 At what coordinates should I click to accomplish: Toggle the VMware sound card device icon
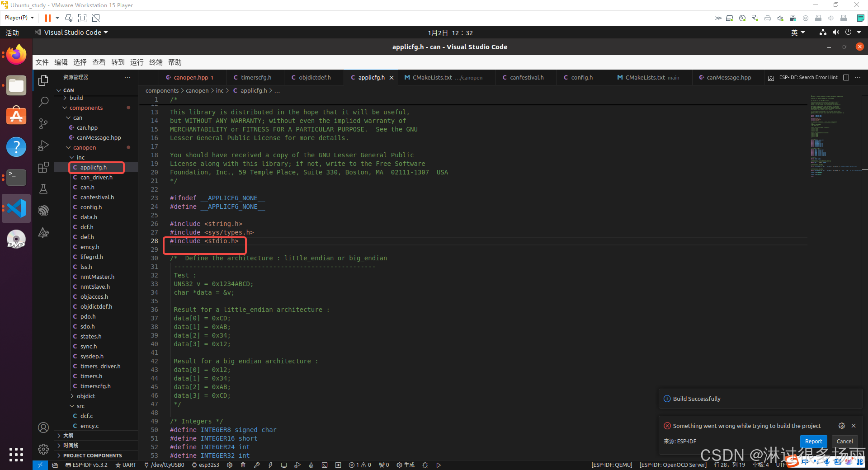780,19
